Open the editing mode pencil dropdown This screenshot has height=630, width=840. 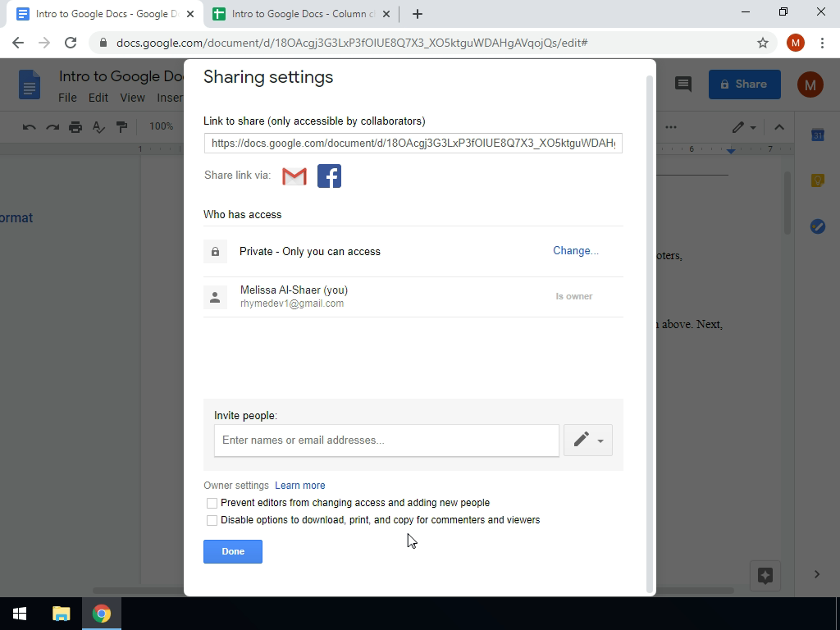(x=745, y=127)
